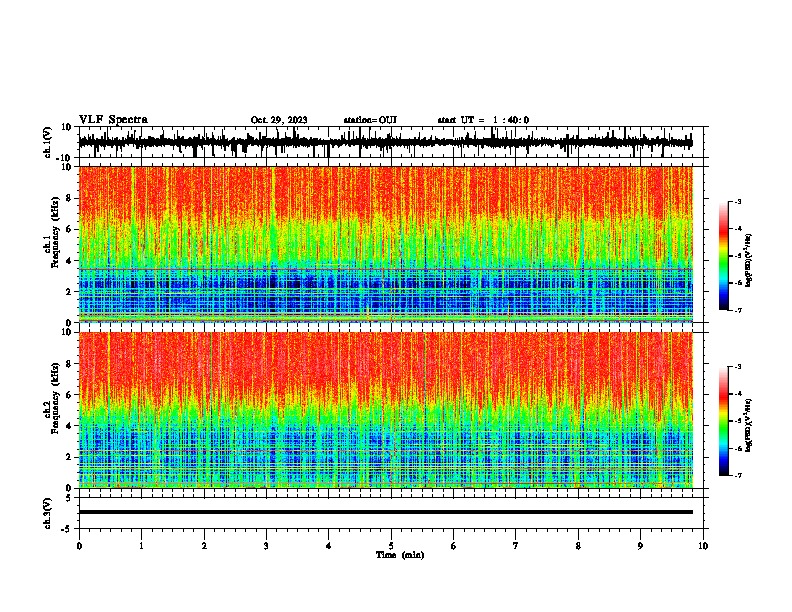Click the "9" tick label on Time axis

click(640, 546)
